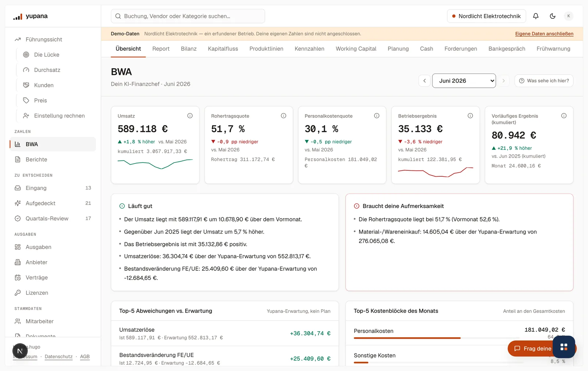Switch to the Bilanz tab
Screen dimensions: 588x371
coord(189,49)
